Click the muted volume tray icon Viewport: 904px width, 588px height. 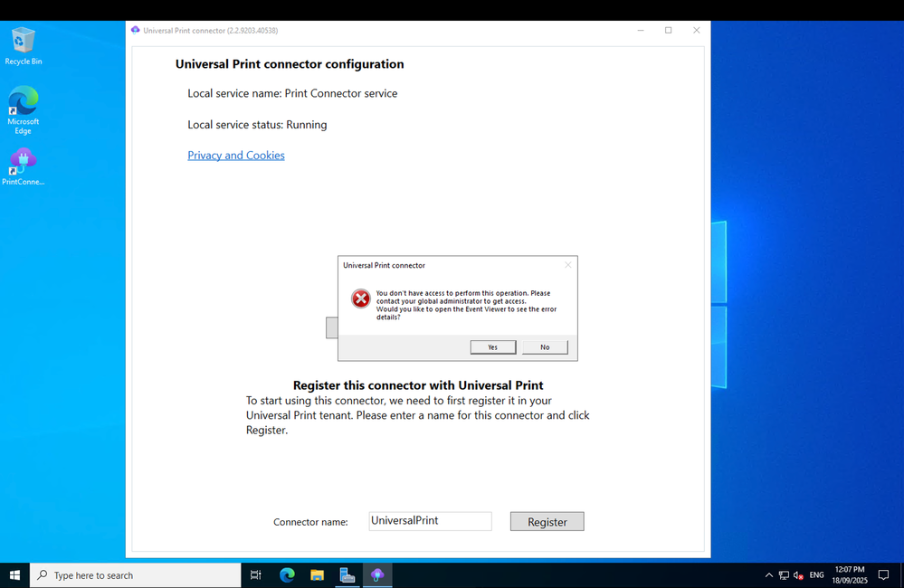[798, 575]
